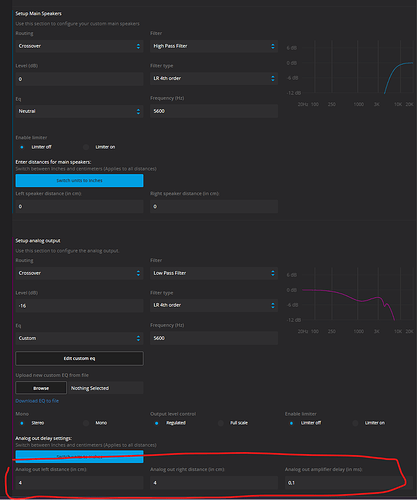Select Full scale output level control

click(x=221, y=423)
